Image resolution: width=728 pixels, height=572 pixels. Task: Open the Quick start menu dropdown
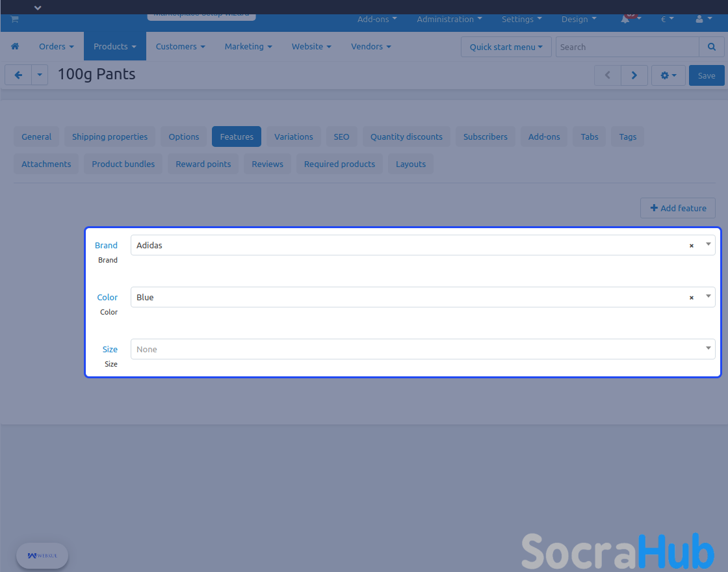click(506, 47)
